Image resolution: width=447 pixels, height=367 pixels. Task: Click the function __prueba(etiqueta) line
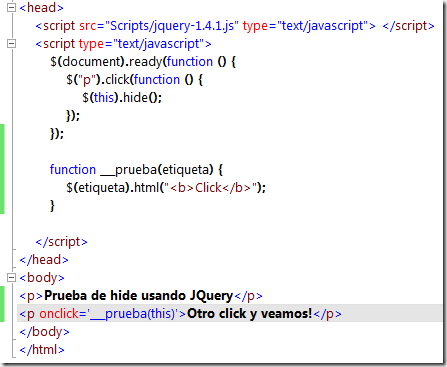136,170
